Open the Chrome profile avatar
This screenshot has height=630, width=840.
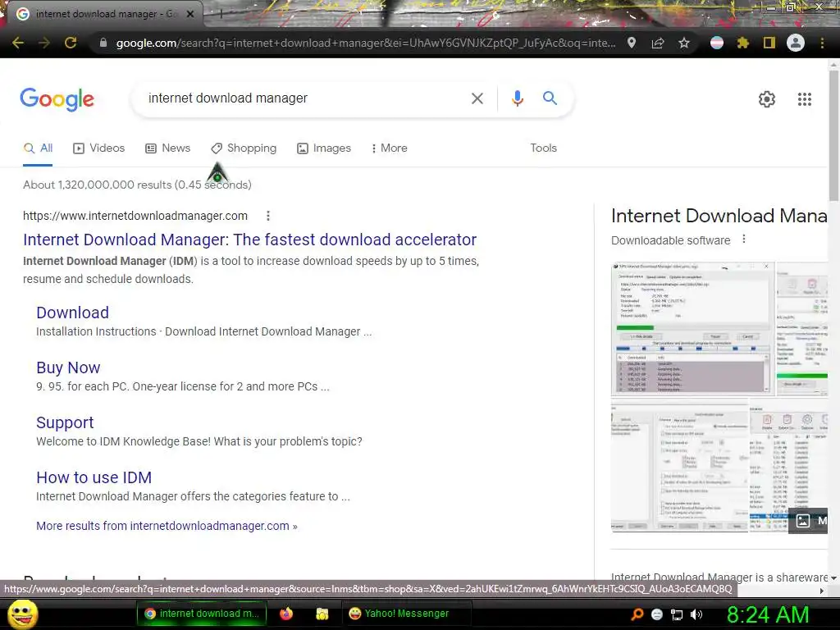point(796,43)
